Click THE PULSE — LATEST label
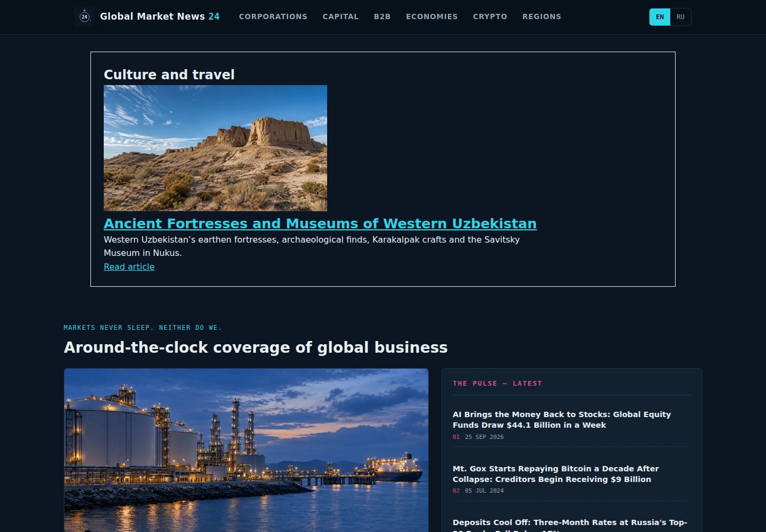 [x=497, y=383]
